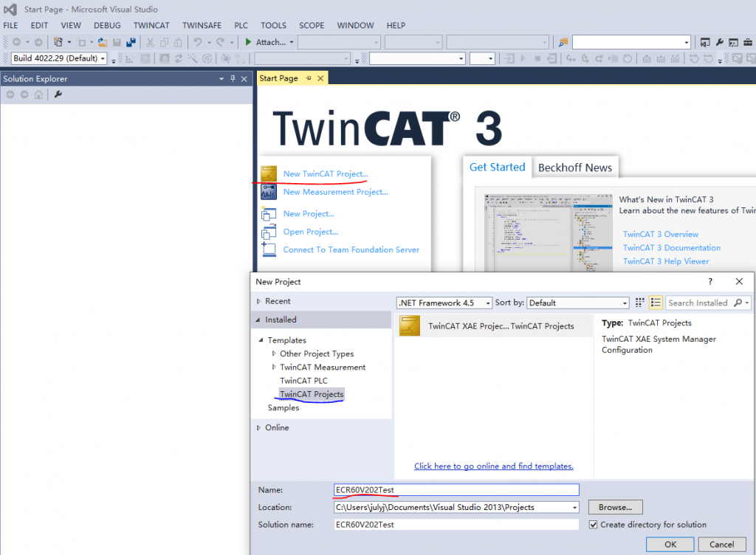Click go online and find templates link
The image size is (756, 555).
(494, 466)
